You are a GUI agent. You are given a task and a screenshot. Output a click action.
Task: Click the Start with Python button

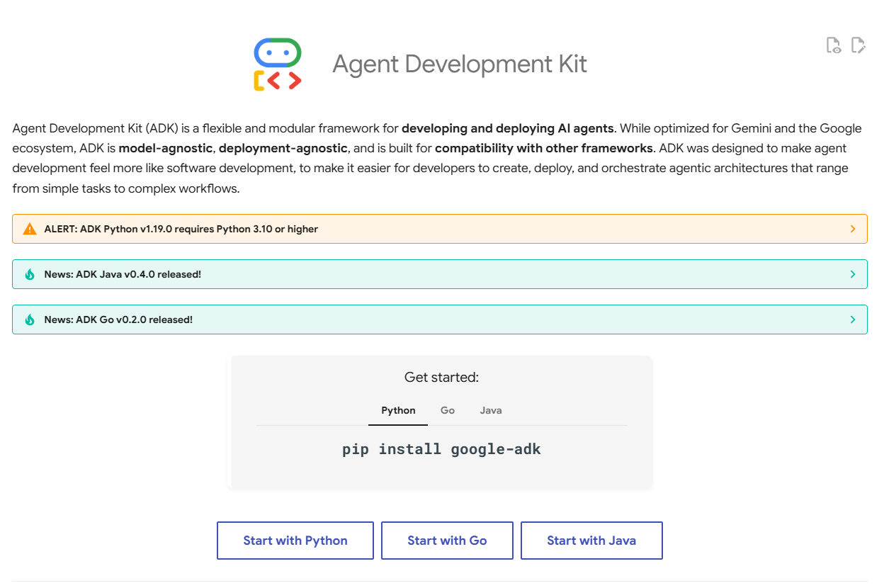(295, 540)
